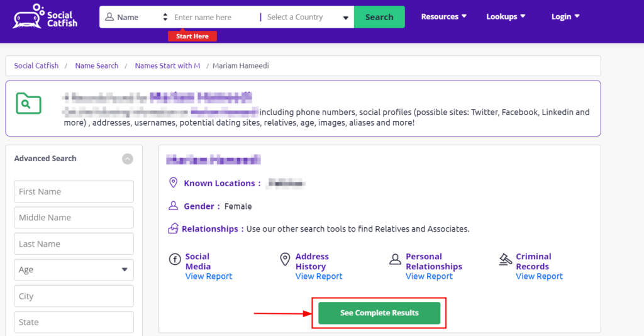The image size is (644, 336).
Task: Click the Relationships icon
Action: 174,228
